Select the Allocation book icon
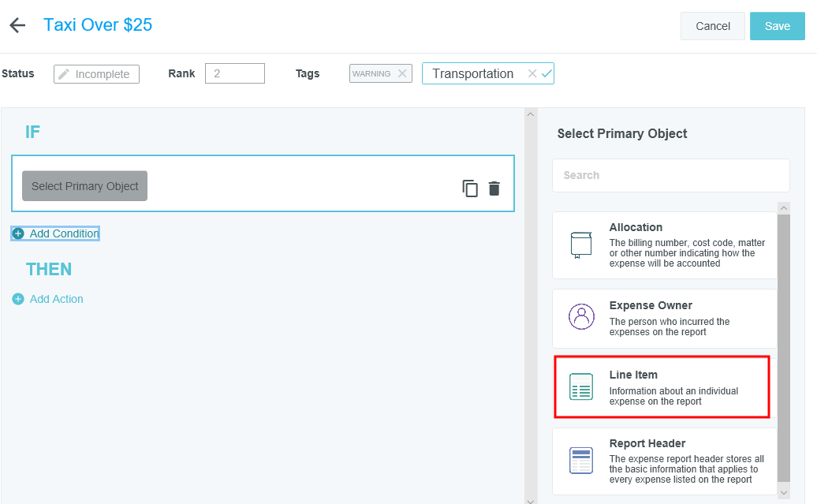This screenshot has width=817, height=504. coord(581,245)
